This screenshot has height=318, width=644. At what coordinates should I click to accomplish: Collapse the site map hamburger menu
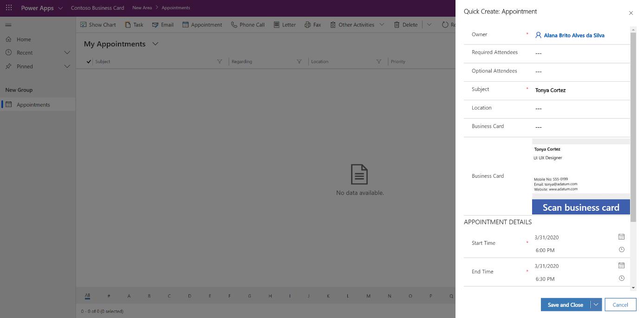(8, 25)
